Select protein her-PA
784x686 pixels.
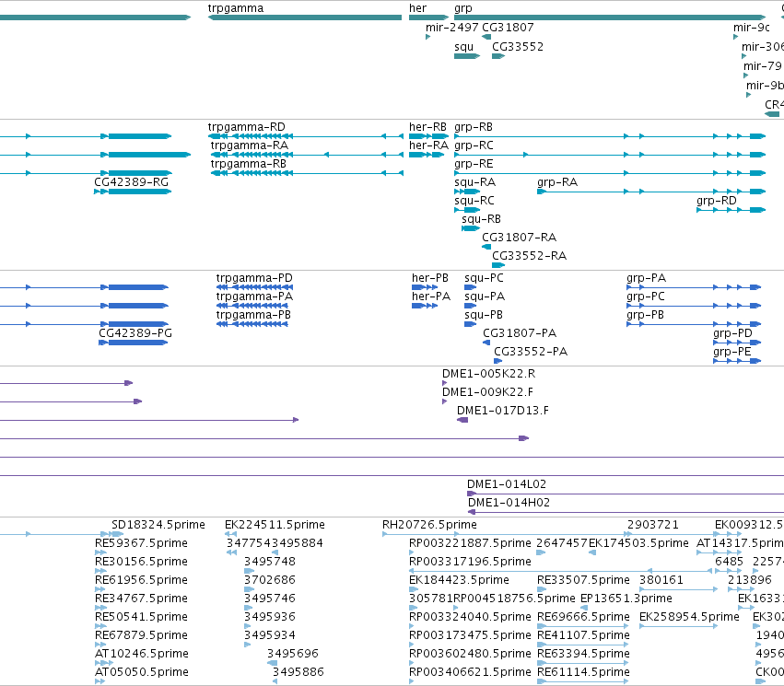pyautogui.click(x=425, y=306)
